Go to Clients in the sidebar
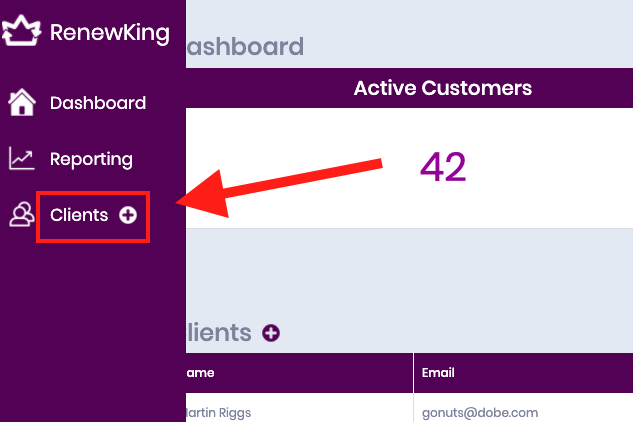The height and width of the screenshot is (422, 633). pos(79,215)
